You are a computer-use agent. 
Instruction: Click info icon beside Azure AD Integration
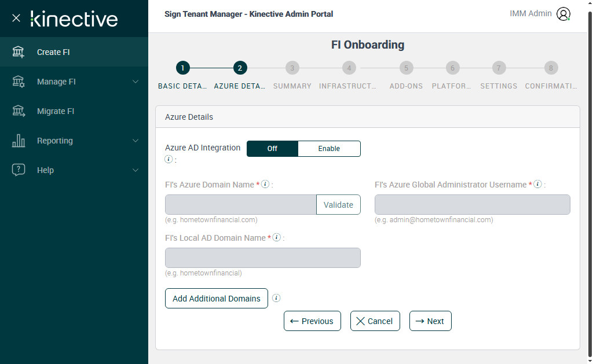[x=169, y=159]
